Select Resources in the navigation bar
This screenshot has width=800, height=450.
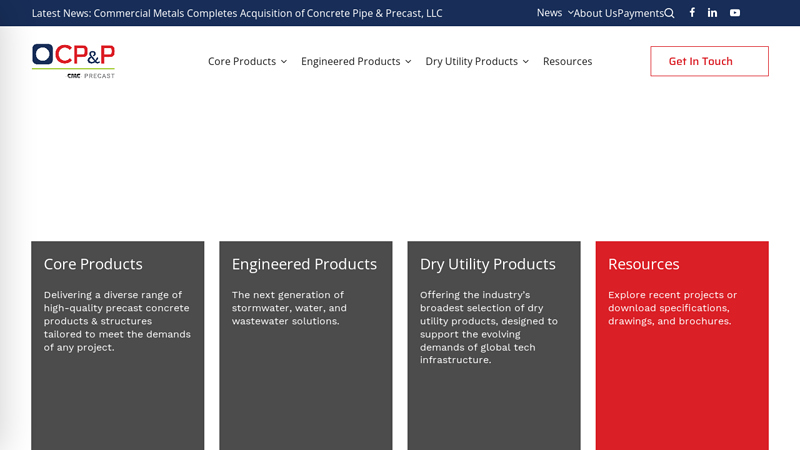point(567,61)
